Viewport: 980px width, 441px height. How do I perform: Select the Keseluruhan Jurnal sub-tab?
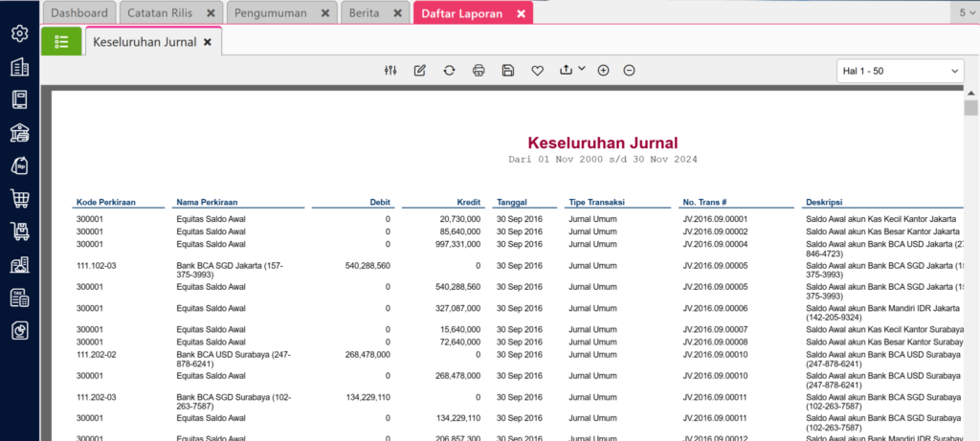point(145,42)
